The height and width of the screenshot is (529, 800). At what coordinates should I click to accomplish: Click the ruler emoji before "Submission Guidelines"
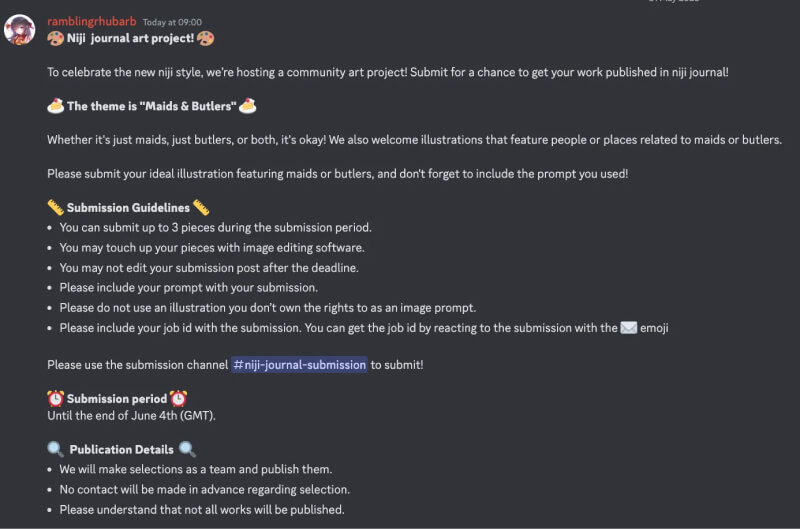click(x=56, y=208)
